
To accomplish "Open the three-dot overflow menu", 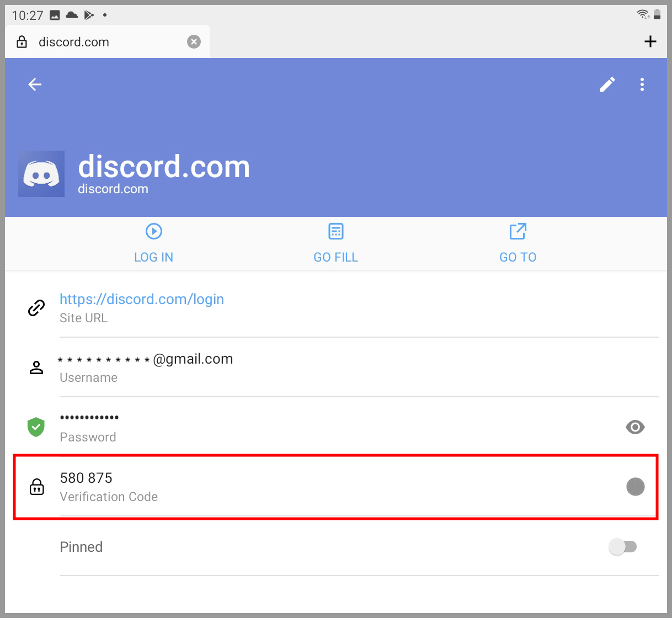I will pyautogui.click(x=642, y=84).
